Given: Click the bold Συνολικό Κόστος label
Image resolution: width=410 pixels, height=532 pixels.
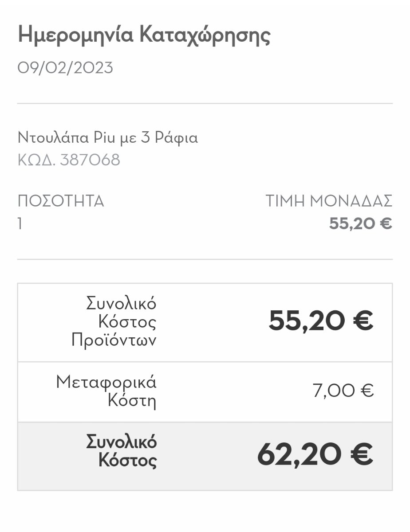Looking at the screenshot, I should point(121,452).
